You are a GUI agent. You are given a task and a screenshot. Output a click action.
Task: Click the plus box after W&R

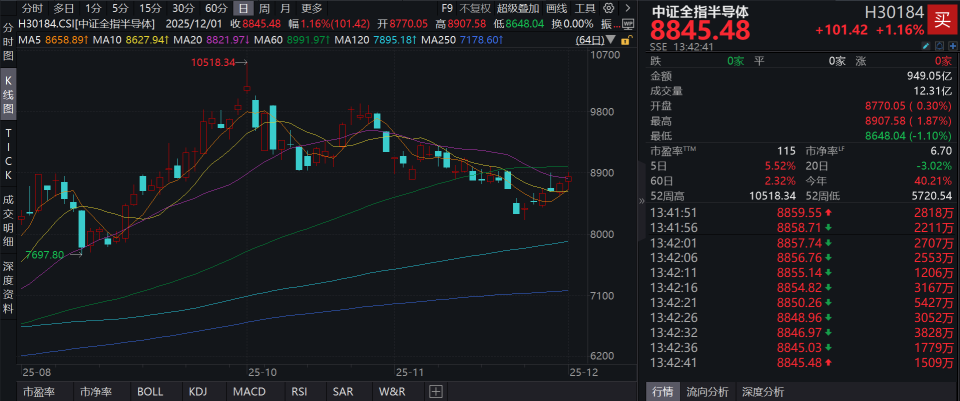point(435,391)
